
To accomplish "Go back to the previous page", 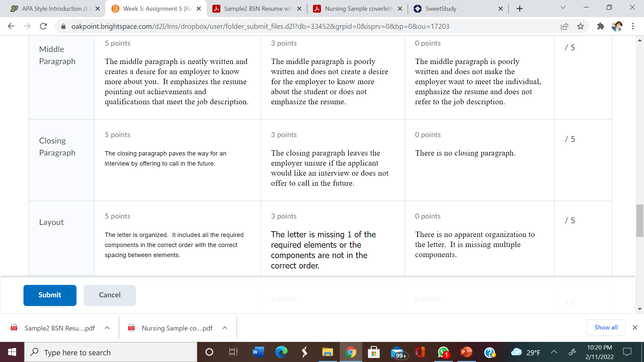I will point(11,26).
